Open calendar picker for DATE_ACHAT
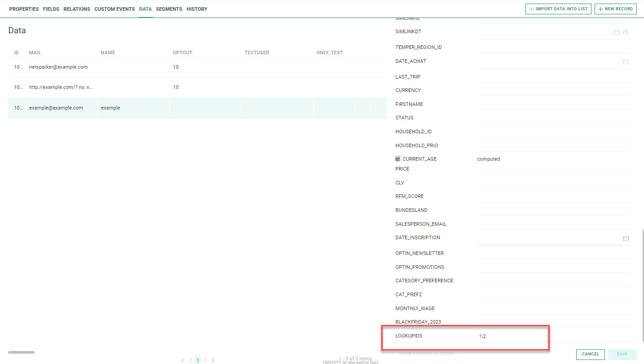 (626, 61)
